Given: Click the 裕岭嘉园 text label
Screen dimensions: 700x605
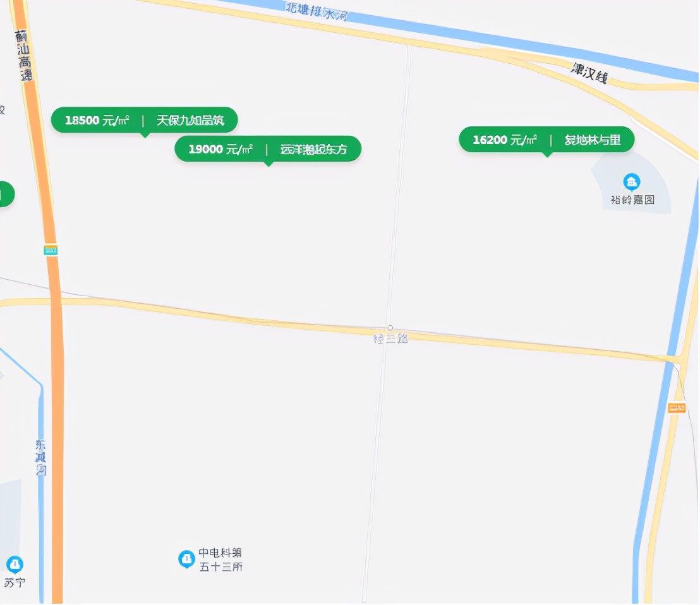Looking at the screenshot, I should tap(632, 200).
